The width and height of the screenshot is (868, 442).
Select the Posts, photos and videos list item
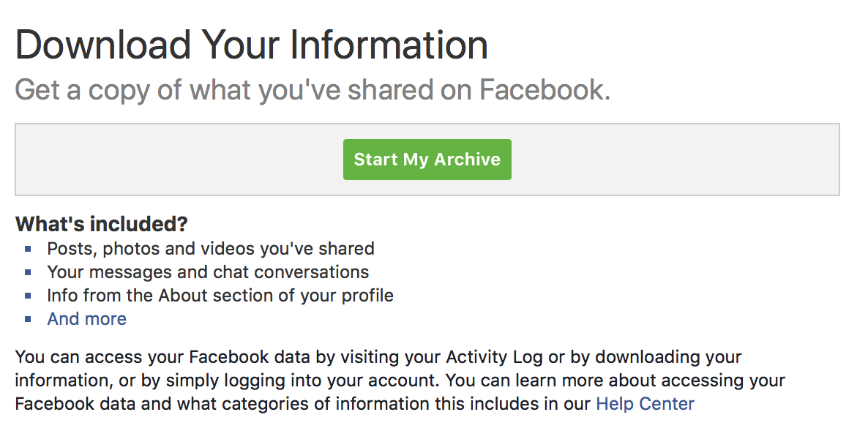pyautogui.click(x=211, y=249)
